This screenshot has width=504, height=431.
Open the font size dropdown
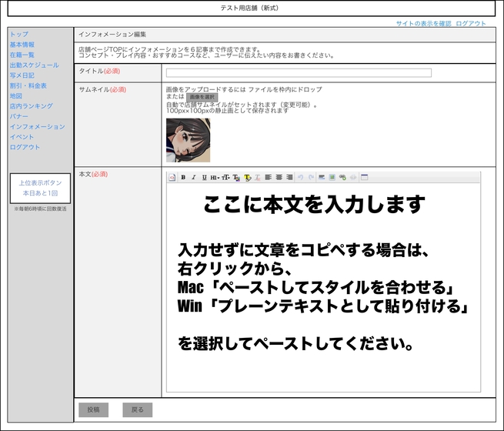[225, 178]
